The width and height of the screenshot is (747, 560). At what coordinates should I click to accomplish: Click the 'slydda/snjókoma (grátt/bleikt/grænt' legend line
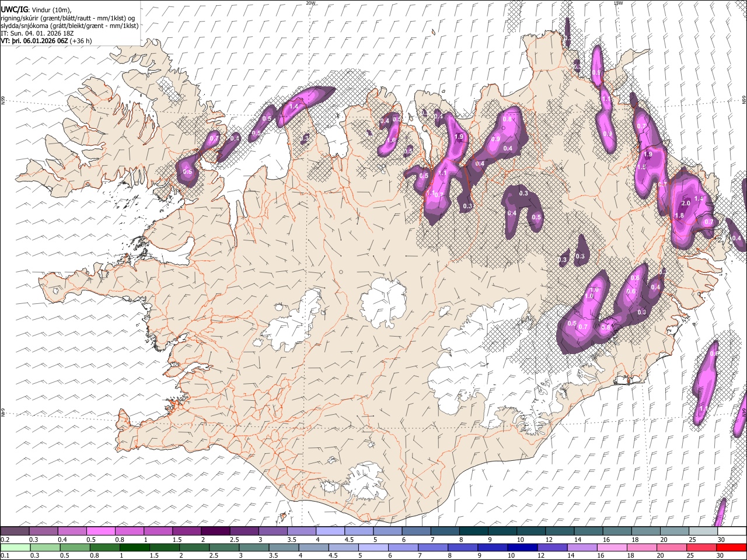[x=69, y=26]
